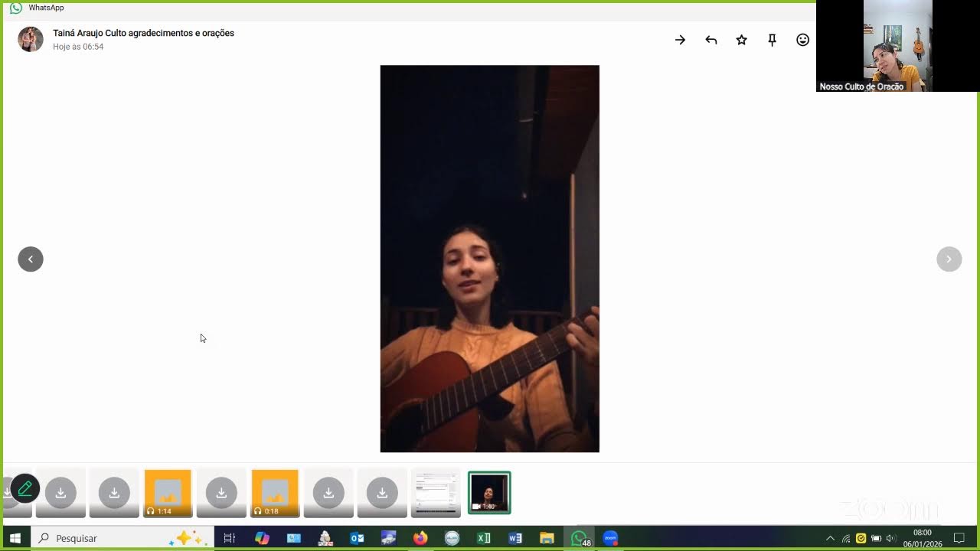The width and height of the screenshot is (980, 551).
Task: Star this media message
Action: point(741,40)
